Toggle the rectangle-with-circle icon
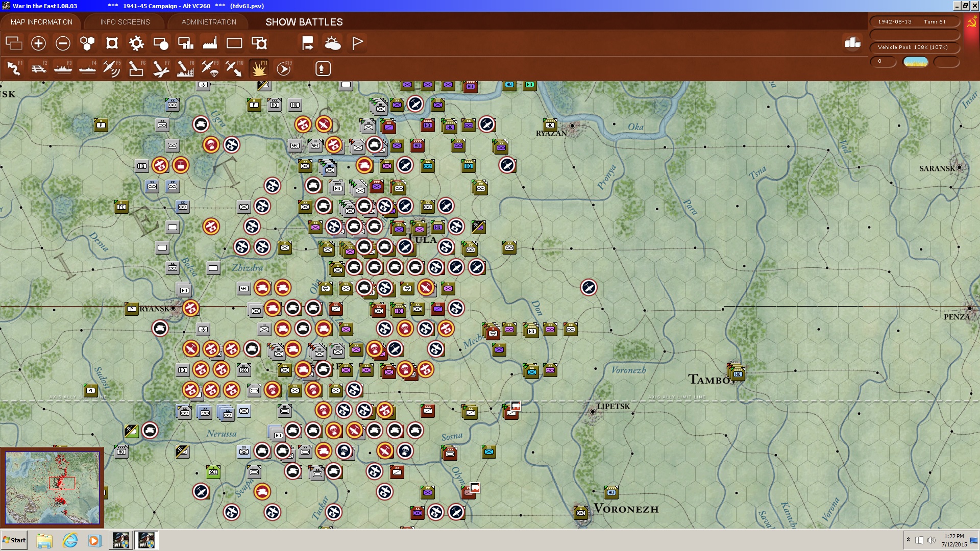 pyautogui.click(x=161, y=43)
